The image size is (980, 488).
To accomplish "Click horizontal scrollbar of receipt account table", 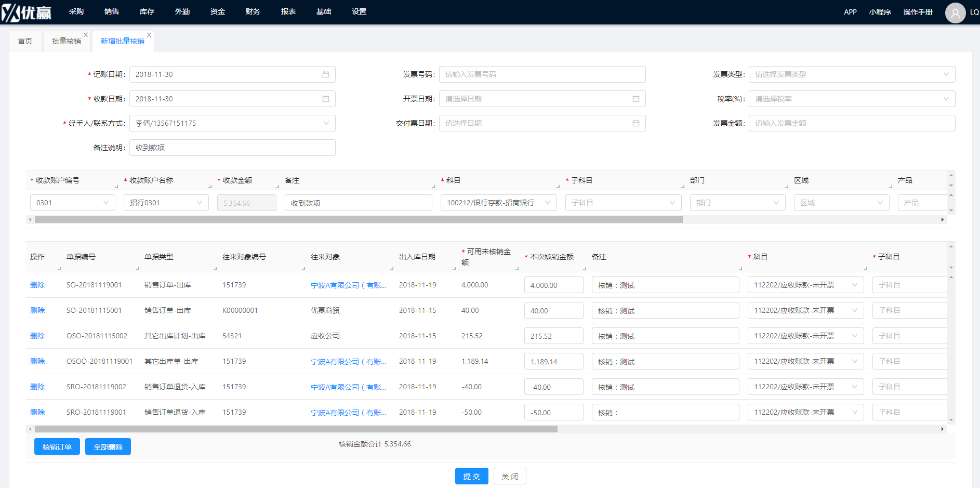I will pyautogui.click(x=359, y=219).
